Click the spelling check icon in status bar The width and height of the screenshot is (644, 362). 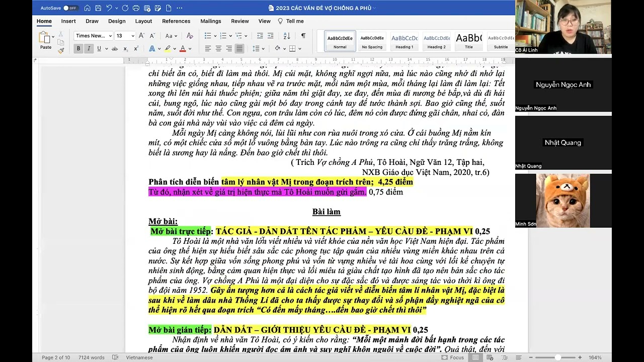(x=115, y=357)
